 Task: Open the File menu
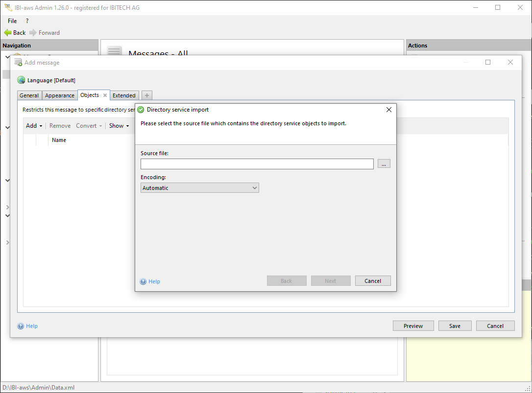12,21
